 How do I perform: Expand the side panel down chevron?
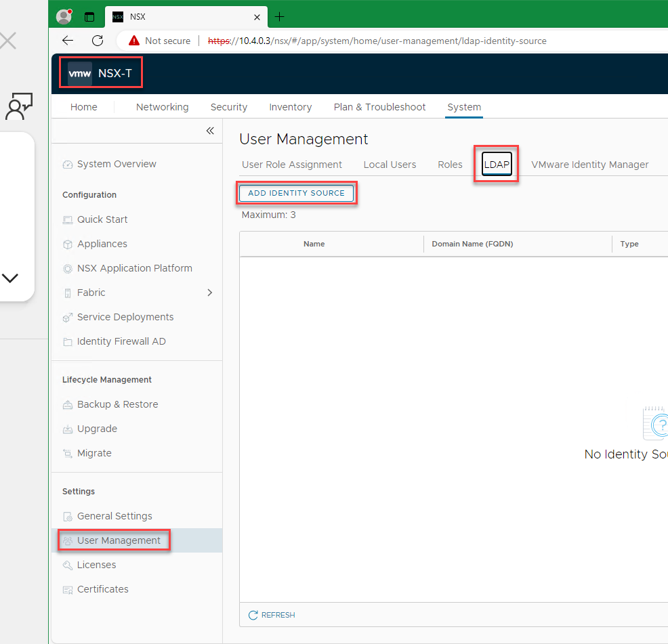point(10,278)
